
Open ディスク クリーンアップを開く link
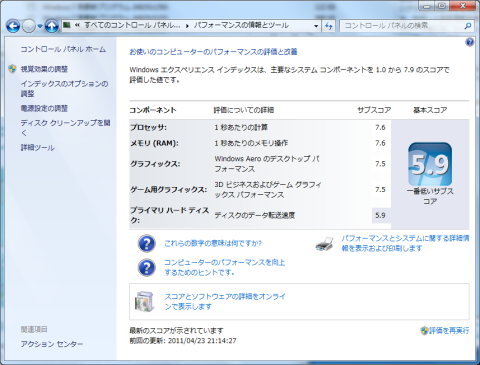tap(65, 128)
